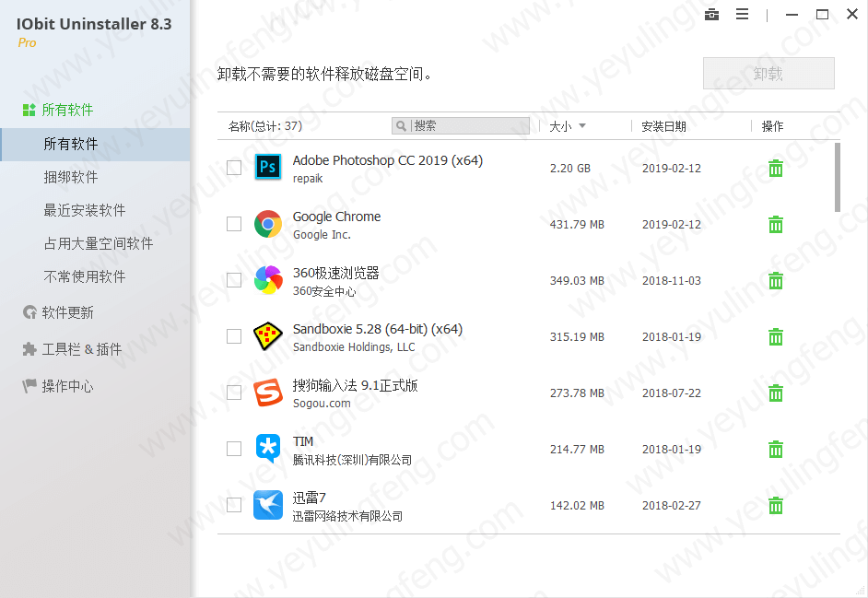Click trash icon for TIM
868x598 pixels.
[776, 449]
